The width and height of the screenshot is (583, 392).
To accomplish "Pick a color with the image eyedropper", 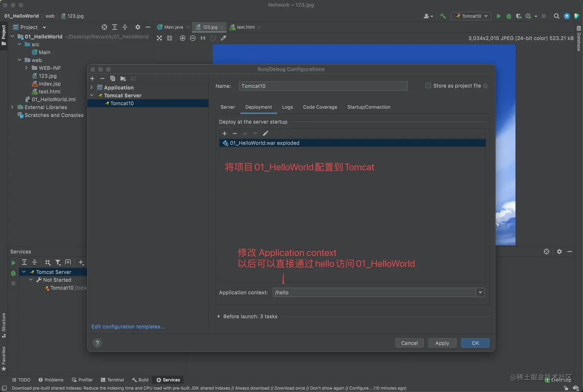I will point(224,38).
